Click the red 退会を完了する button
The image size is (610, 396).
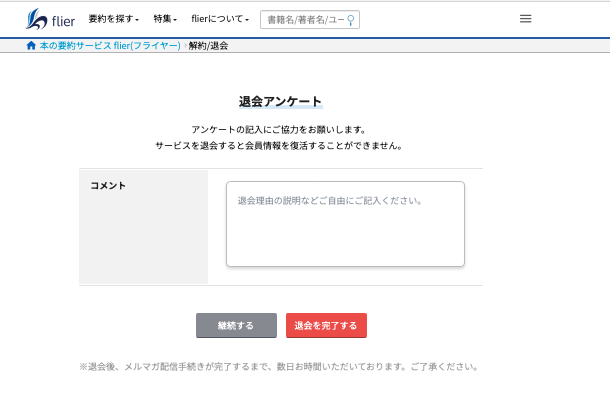pyautogui.click(x=326, y=326)
